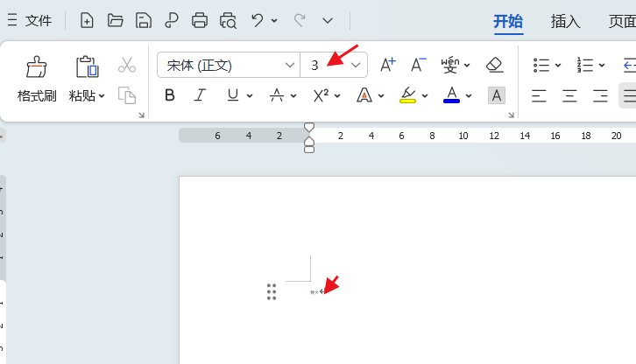Toggle bold formatting
This screenshot has width=636, height=364.
pyautogui.click(x=170, y=95)
